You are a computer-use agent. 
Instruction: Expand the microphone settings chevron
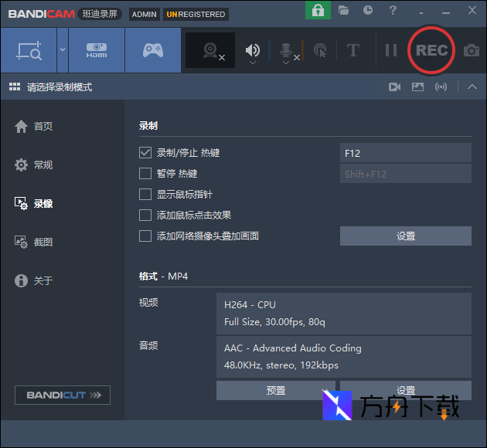[x=286, y=63]
